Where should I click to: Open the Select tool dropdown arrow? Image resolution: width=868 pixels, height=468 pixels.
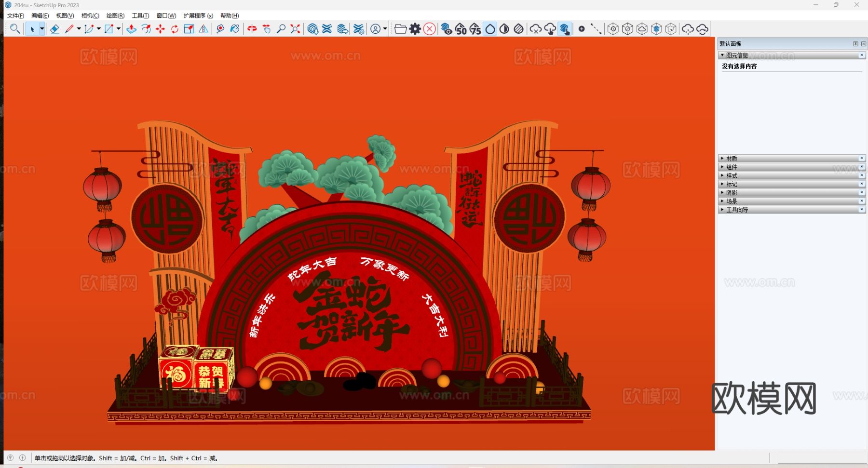coord(42,29)
